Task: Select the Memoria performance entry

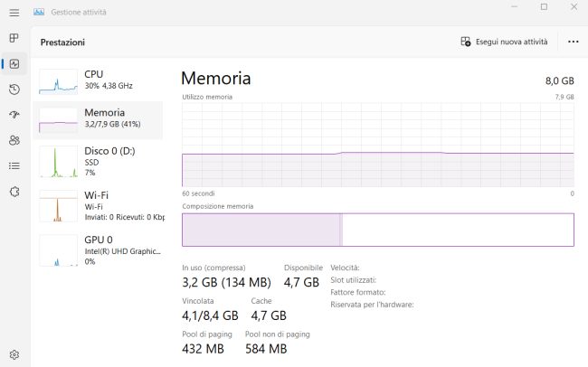Action: [99, 120]
